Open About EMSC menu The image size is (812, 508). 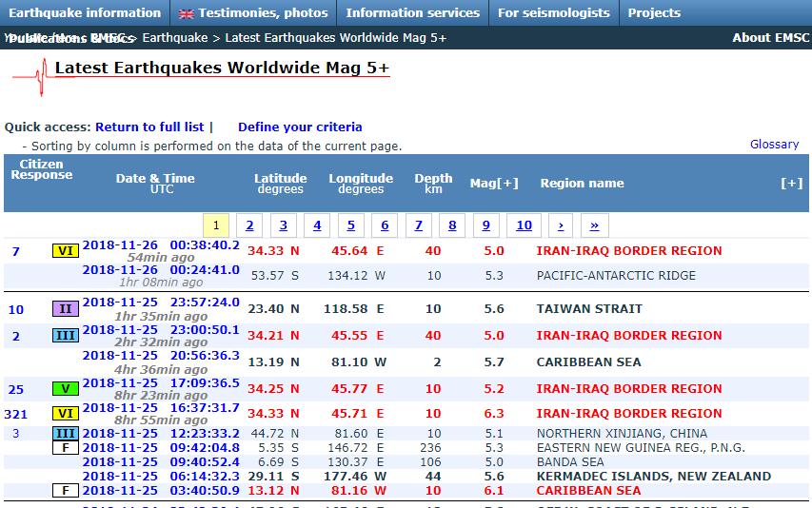770,38
